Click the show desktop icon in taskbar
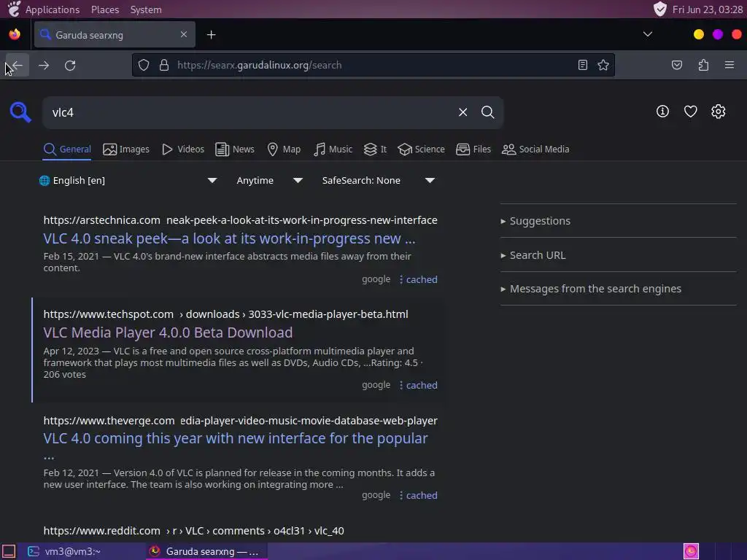Screen dimensions: 747x560 pyautogui.click(x=9, y=551)
